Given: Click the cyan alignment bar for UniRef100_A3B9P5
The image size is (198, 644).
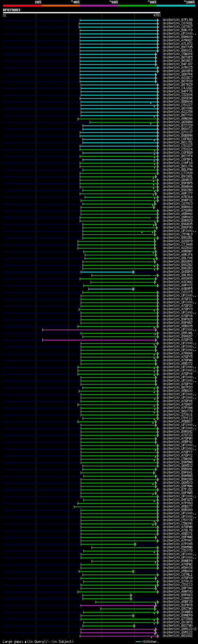Looking at the screenshot, I should (111, 289).
